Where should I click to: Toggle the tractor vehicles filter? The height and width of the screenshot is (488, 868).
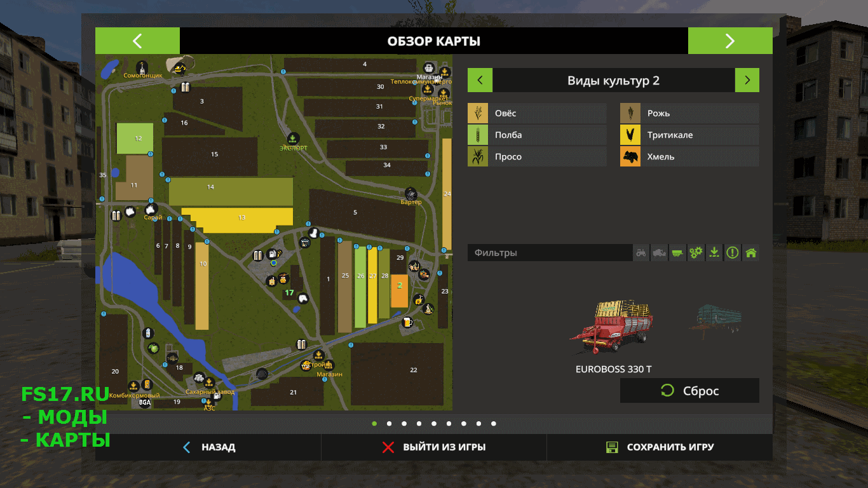coord(642,253)
